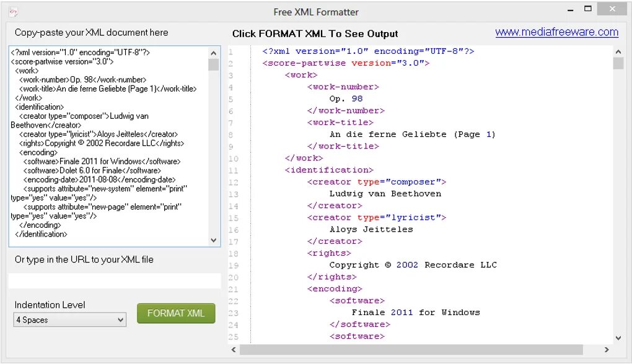
Task: Click '<rights>Copyright © 2002 Recordare LLC' input line
Action: click(x=102, y=144)
